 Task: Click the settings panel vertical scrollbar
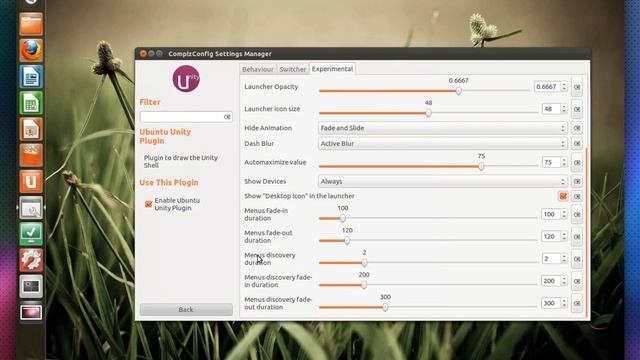[x=587, y=233]
